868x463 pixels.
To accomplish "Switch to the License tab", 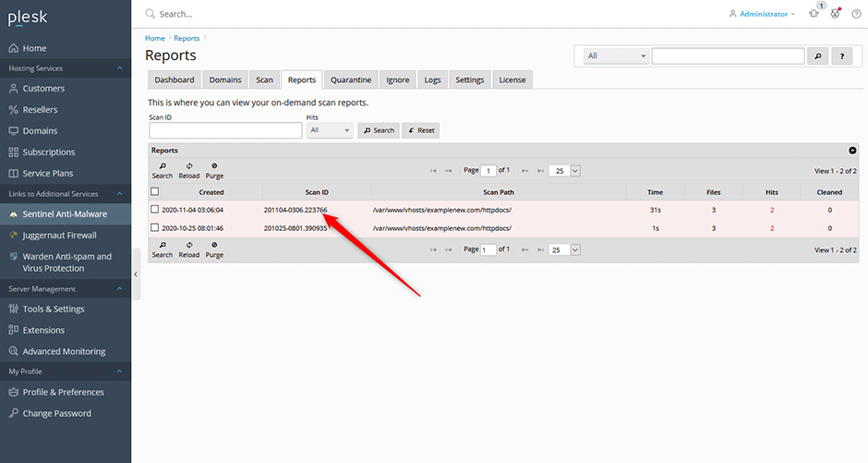I will [512, 79].
